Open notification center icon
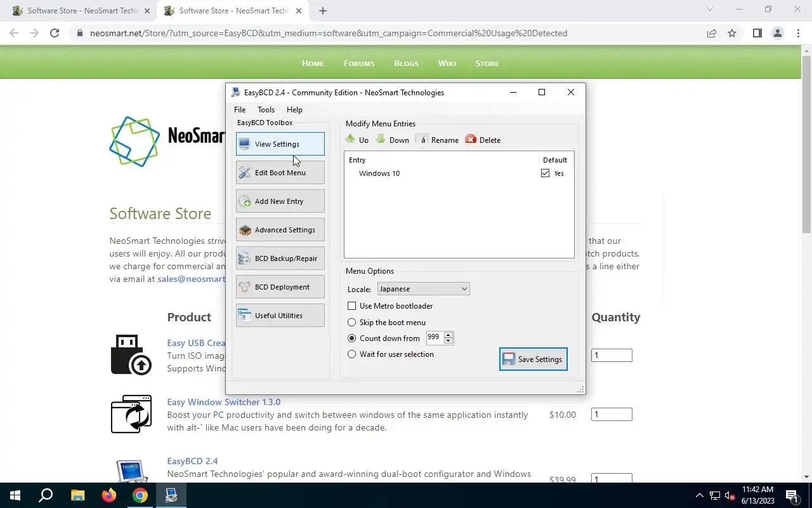The image size is (812, 508). [792, 495]
